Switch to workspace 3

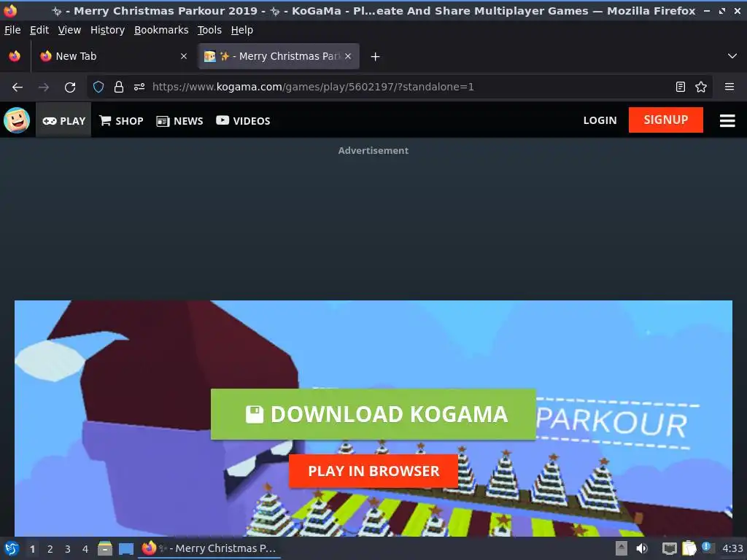pos(68,549)
